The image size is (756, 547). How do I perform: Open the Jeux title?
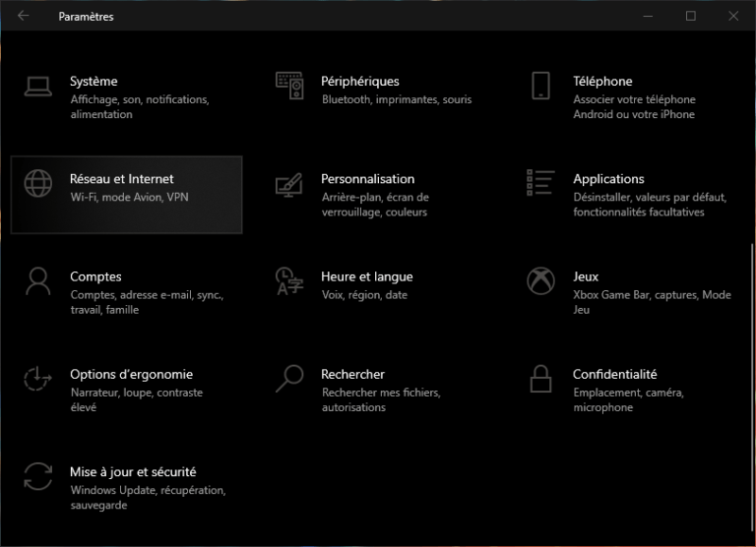[x=586, y=276]
